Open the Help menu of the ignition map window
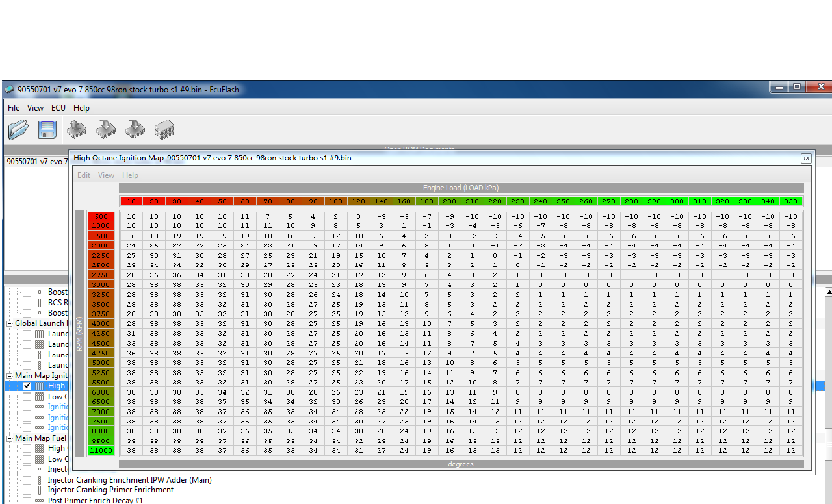The image size is (832, 504). coord(130,175)
